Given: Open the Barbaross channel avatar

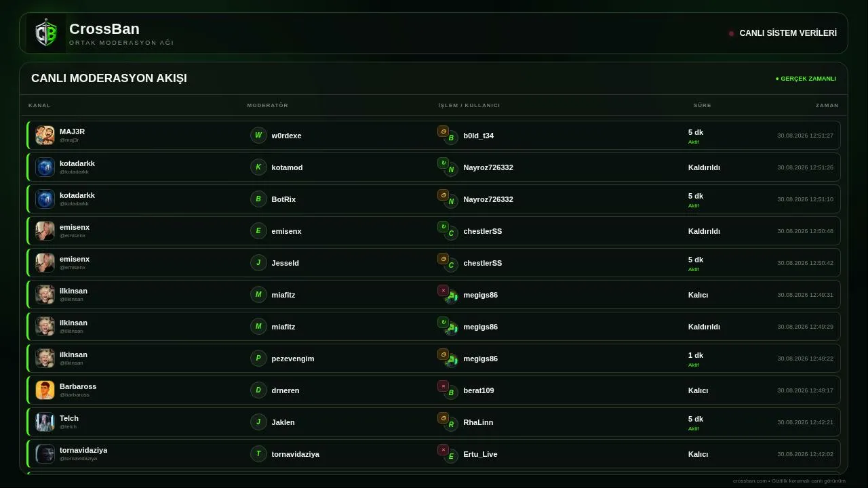Looking at the screenshot, I should [x=45, y=390].
